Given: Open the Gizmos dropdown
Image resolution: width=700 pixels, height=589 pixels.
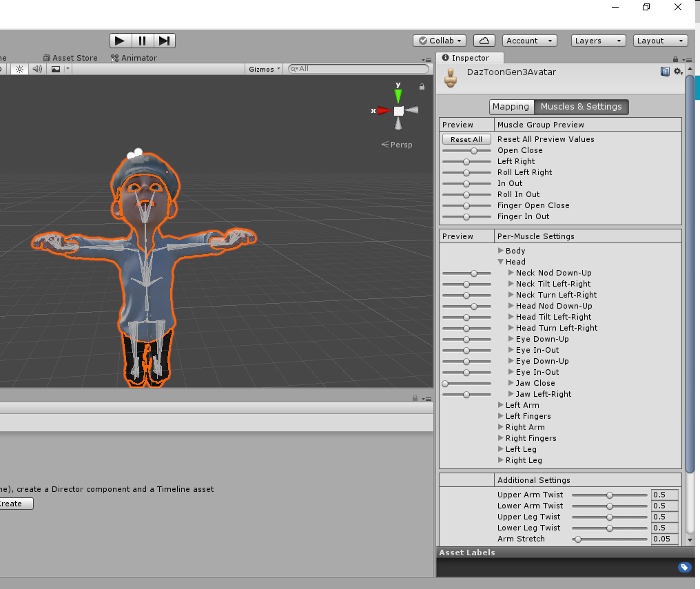Looking at the screenshot, I should pyautogui.click(x=265, y=69).
